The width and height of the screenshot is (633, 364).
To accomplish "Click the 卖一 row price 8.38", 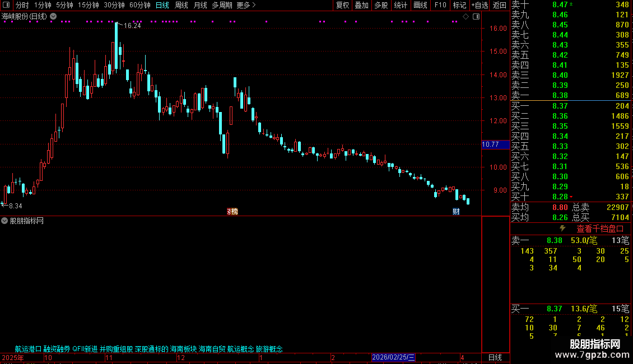I will [x=560, y=96].
